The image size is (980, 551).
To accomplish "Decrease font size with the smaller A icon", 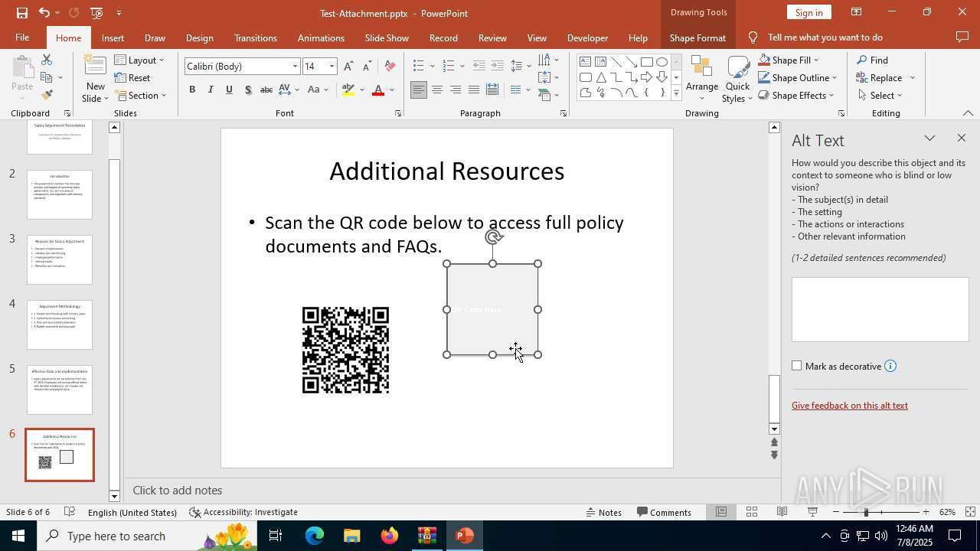I will click(367, 67).
